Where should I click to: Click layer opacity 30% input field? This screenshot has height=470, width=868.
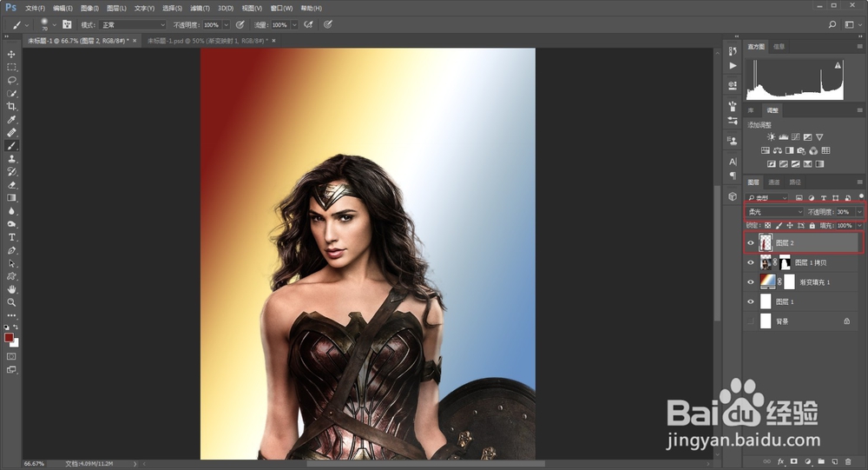845,212
